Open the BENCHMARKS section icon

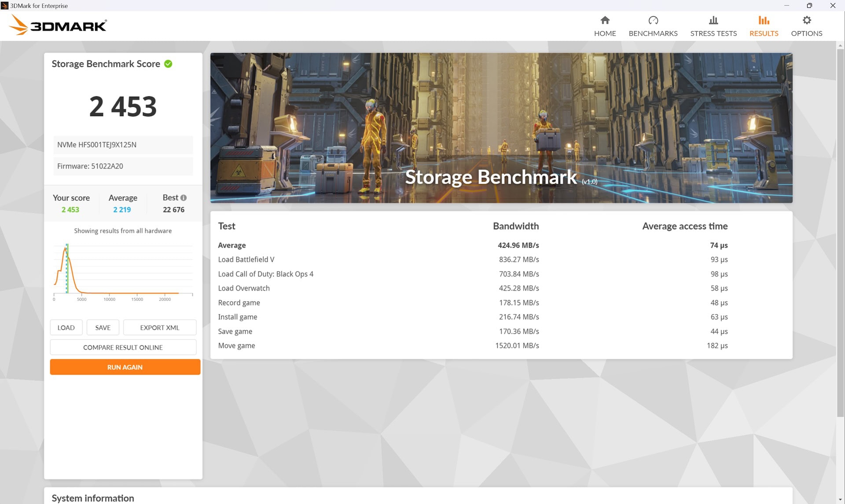click(653, 20)
